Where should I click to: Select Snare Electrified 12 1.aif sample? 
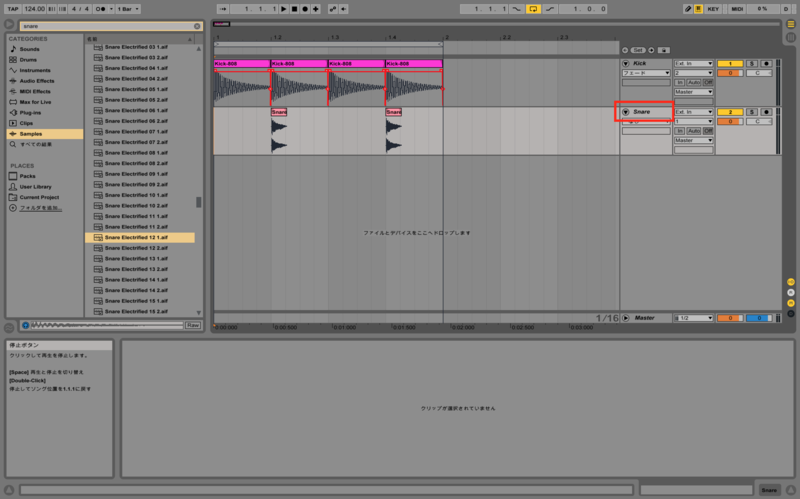click(140, 237)
